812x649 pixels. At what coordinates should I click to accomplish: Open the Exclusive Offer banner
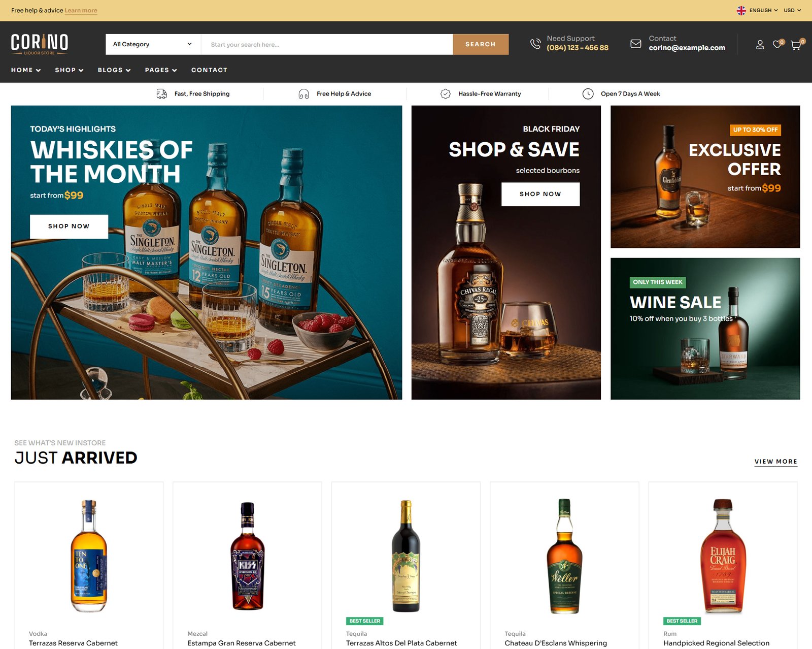705,177
